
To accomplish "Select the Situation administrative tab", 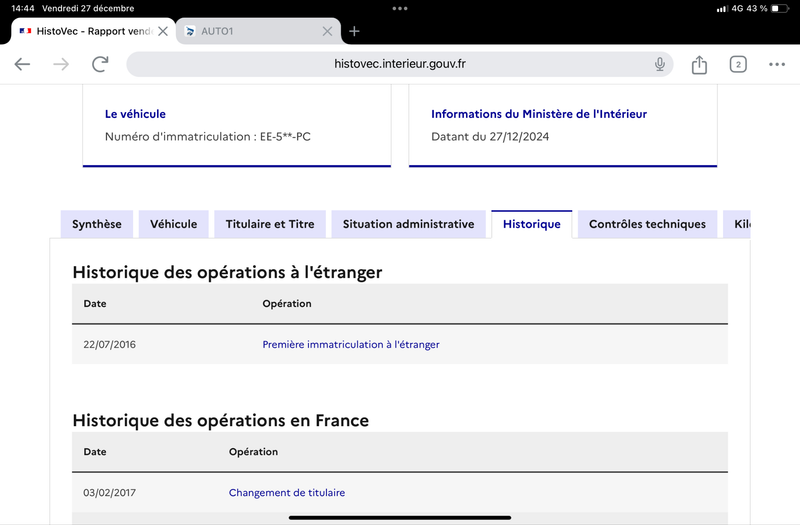I will (x=408, y=224).
